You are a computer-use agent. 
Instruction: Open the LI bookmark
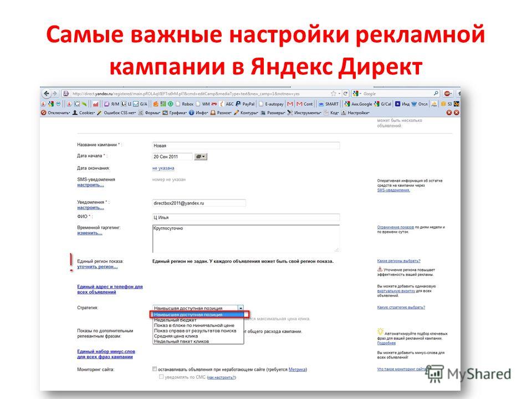pos(126,104)
